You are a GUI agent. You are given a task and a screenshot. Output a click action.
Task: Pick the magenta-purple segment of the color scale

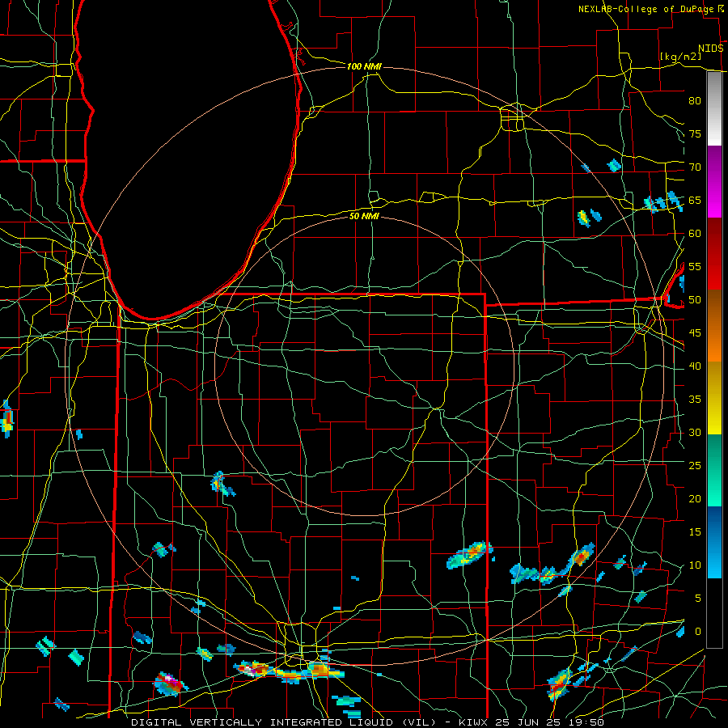[x=714, y=181]
